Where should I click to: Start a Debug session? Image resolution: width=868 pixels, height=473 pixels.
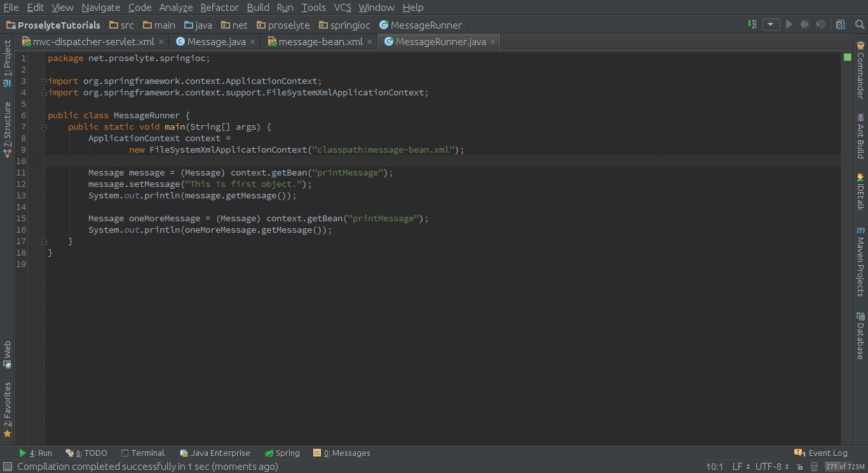click(x=805, y=24)
